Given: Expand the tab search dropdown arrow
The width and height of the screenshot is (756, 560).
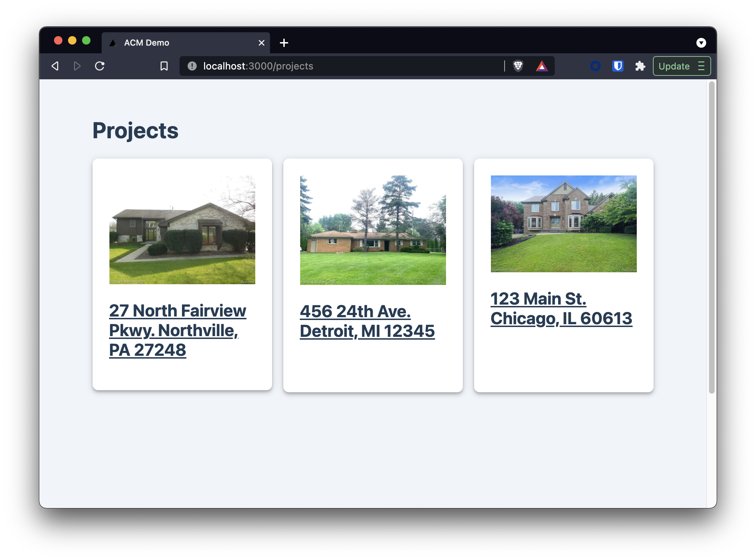Looking at the screenshot, I should click(x=701, y=43).
